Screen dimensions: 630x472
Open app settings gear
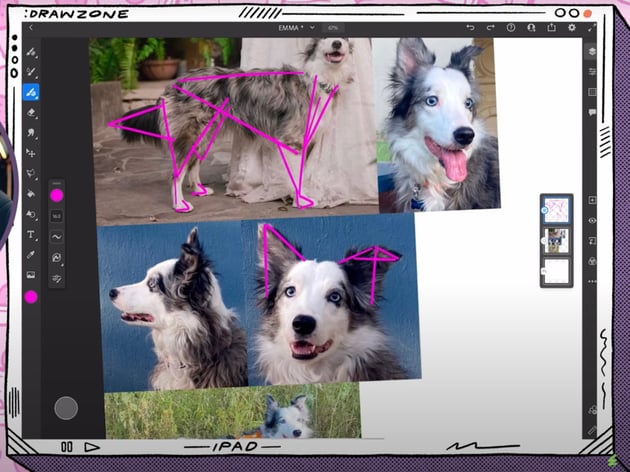point(572,28)
